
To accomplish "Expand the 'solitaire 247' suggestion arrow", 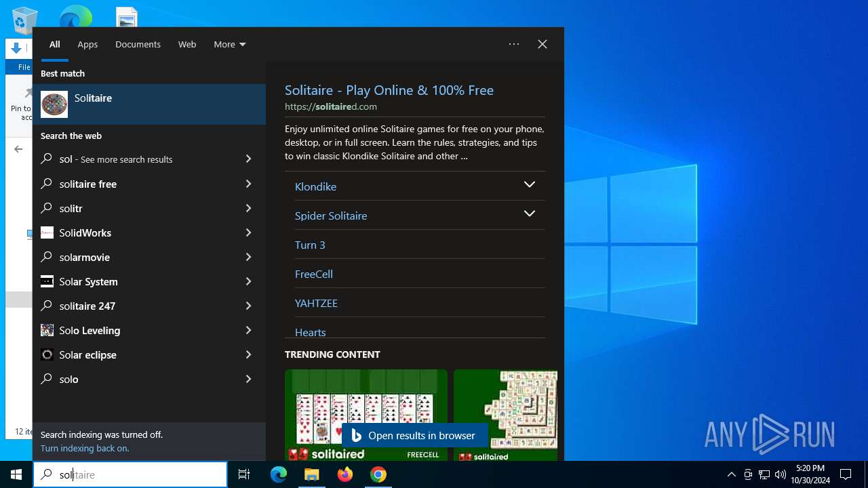I will pos(248,306).
